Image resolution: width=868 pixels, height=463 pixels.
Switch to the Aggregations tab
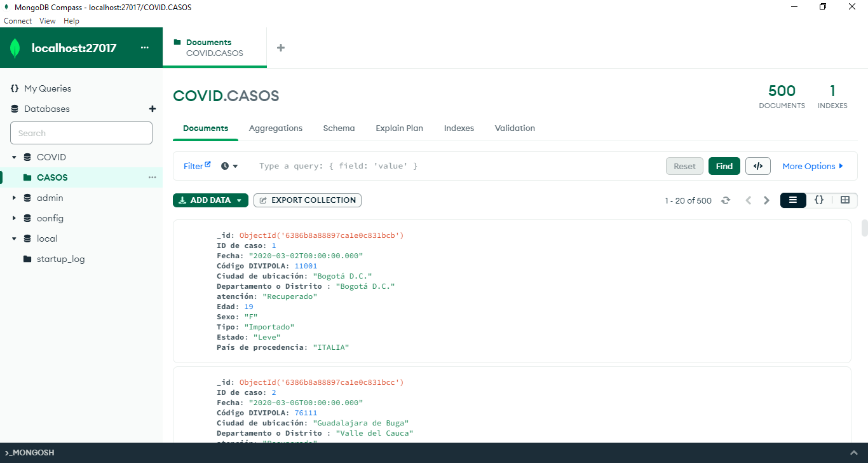275,128
